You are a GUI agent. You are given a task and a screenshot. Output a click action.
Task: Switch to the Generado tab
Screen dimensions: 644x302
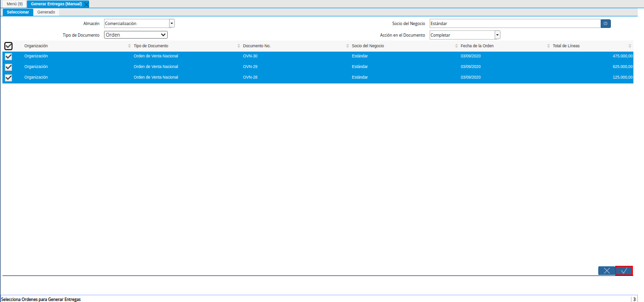(46, 12)
